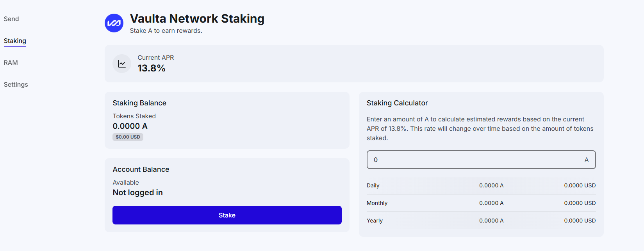The width and height of the screenshot is (644, 251).
Task: Select the Staking sidebar tab
Action: [x=15, y=41]
